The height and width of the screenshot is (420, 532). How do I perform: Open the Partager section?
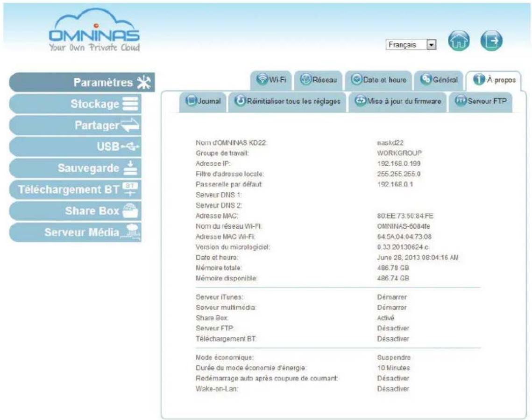[75, 125]
